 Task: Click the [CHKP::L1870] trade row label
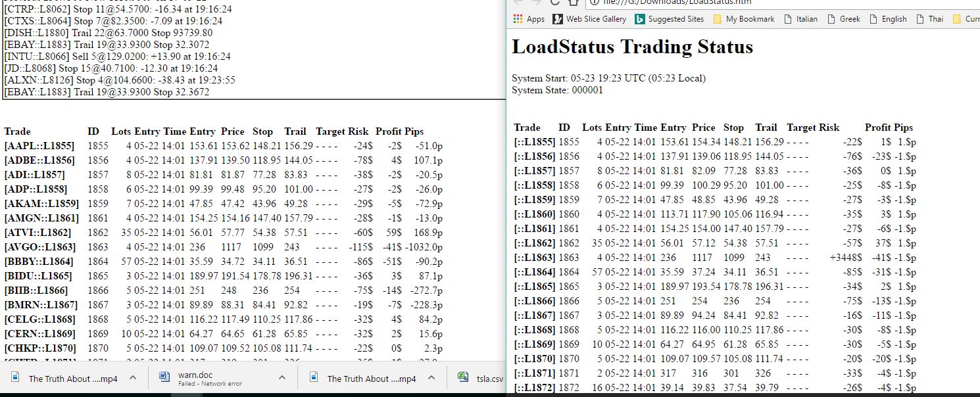[39, 348]
